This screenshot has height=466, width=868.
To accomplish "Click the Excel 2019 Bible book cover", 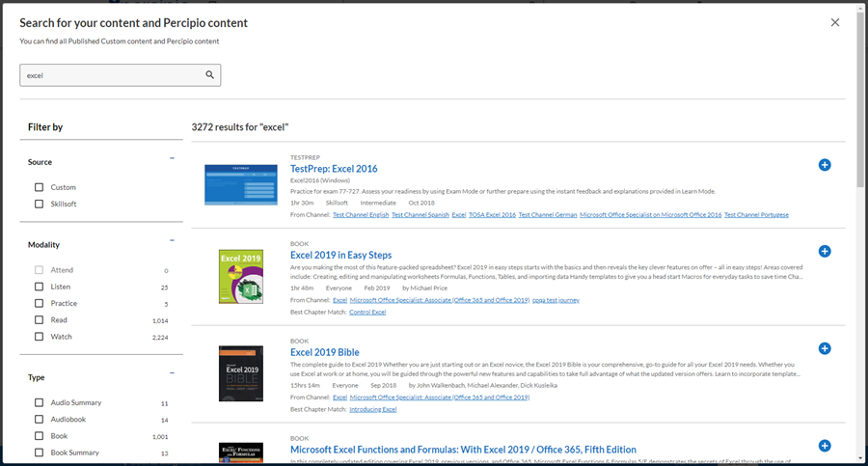I will [241, 373].
